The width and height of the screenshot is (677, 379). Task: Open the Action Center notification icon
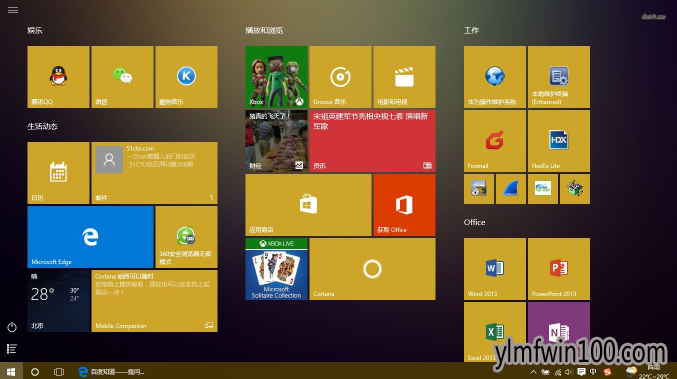coord(581,372)
